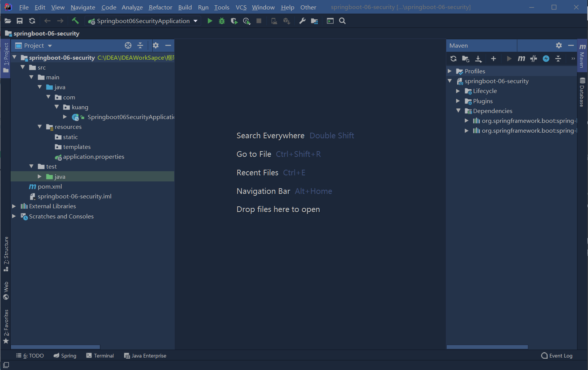Open the VCS menu
Viewport: 588px width, 370px height.
coord(241,7)
